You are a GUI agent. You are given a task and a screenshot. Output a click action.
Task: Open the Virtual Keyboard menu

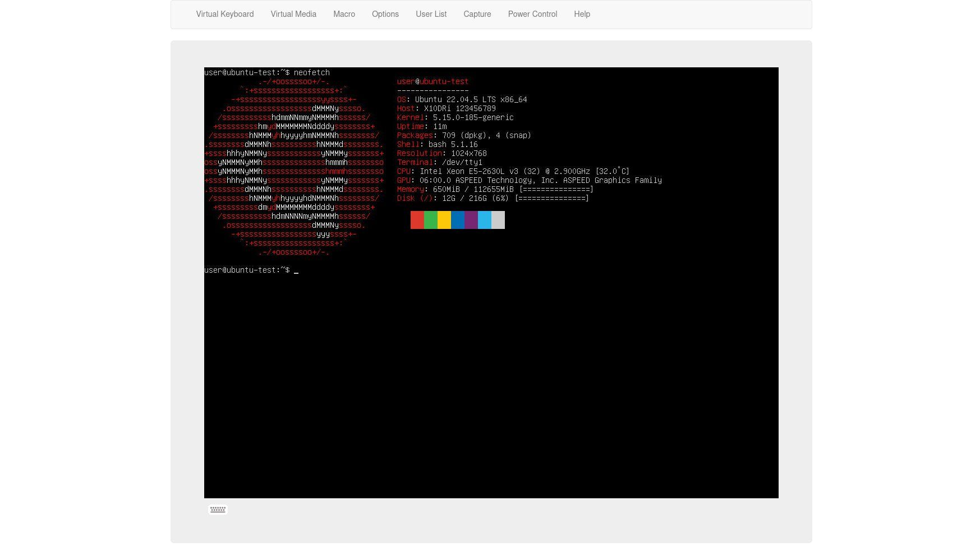pyautogui.click(x=225, y=14)
